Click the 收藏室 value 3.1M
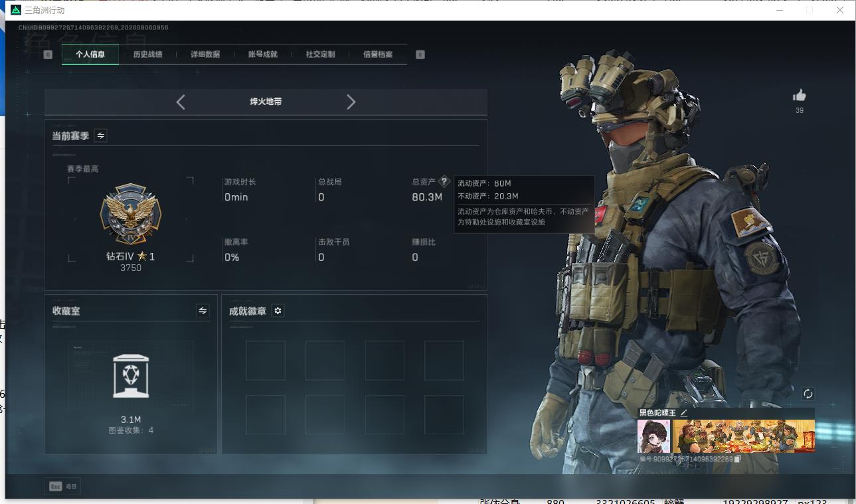This screenshot has height=504, width=856. click(x=131, y=420)
